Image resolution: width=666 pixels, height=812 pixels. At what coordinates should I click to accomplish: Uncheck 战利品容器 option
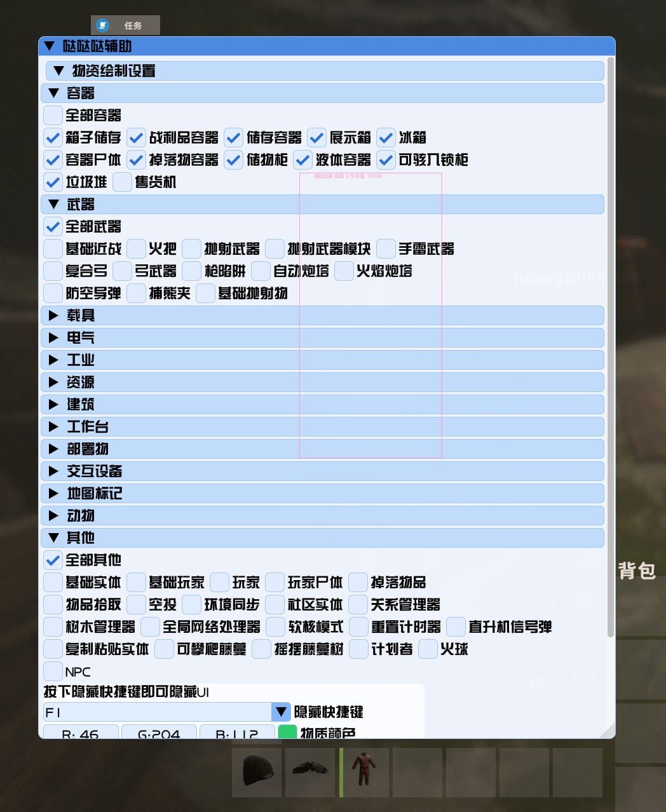point(136,137)
